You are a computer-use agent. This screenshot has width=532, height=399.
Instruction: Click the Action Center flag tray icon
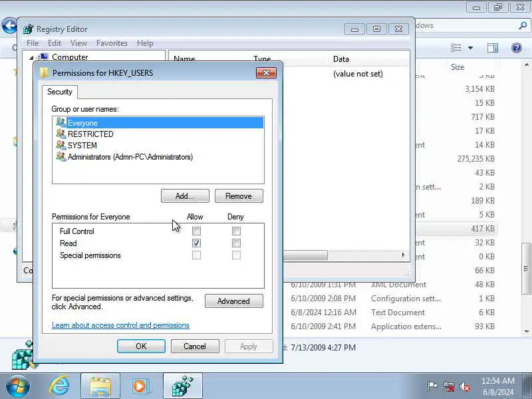(x=432, y=386)
